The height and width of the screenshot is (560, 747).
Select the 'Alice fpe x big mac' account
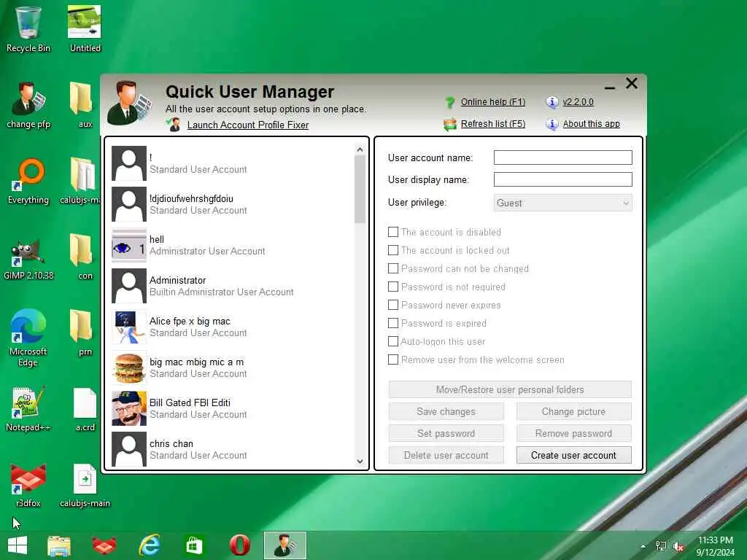pos(231,327)
